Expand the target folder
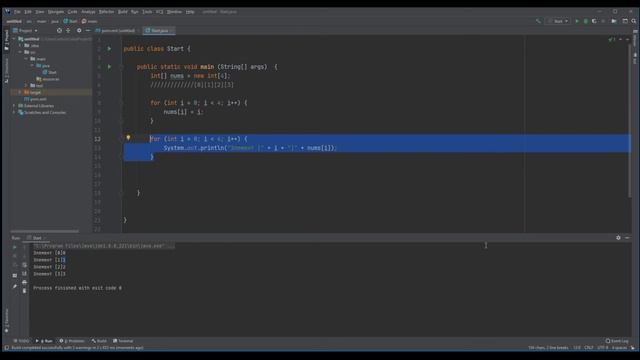640x360 pixels. point(20,92)
